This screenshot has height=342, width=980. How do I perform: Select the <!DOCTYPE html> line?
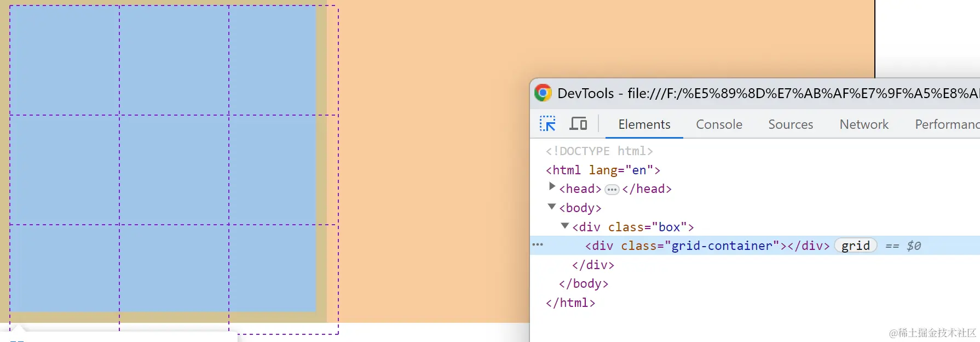pyautogui.click(x=599, y=151)
